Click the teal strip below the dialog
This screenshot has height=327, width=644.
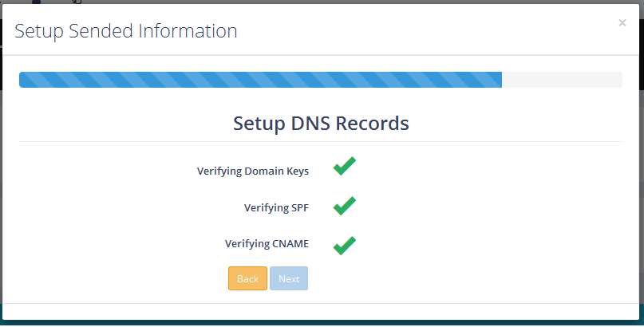319,323
